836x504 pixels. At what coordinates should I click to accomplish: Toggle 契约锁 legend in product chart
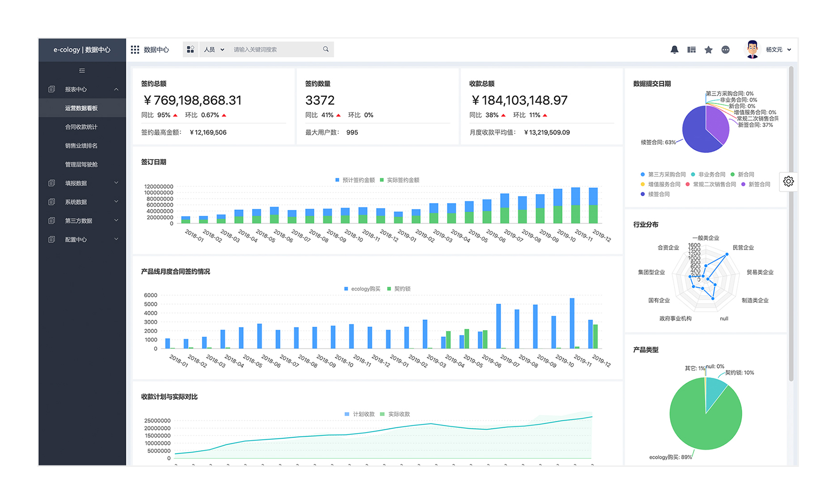coord(398,289)
